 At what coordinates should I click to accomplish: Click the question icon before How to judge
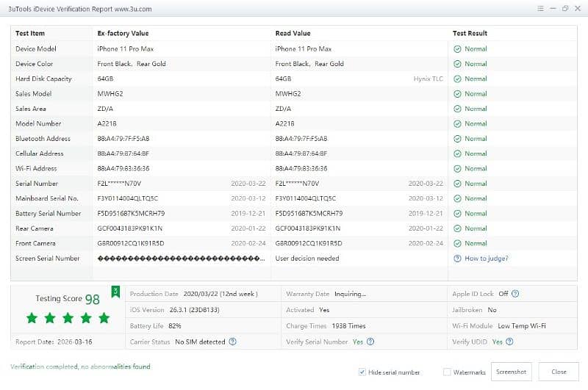click(457, 259)
